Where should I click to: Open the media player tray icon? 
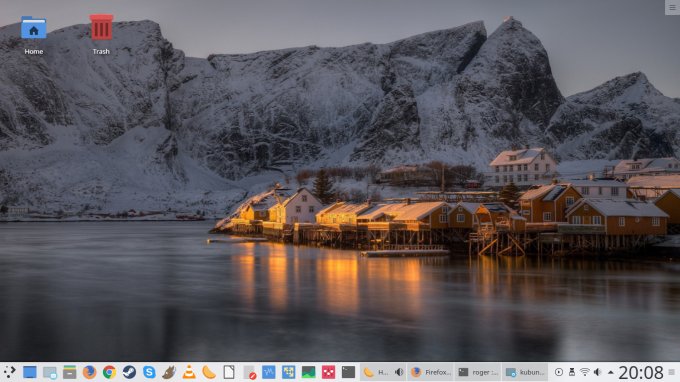tap(559, 372)
